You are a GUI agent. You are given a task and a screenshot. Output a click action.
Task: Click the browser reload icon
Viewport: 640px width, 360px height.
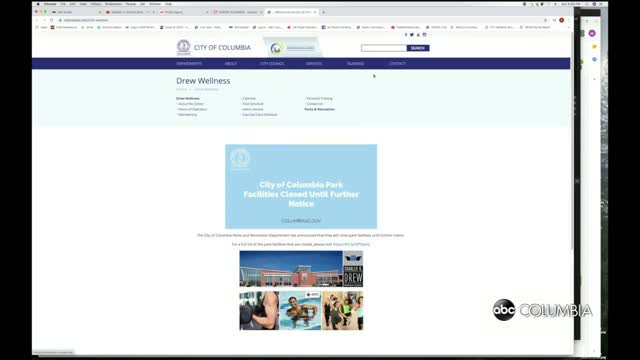(51, 20)
